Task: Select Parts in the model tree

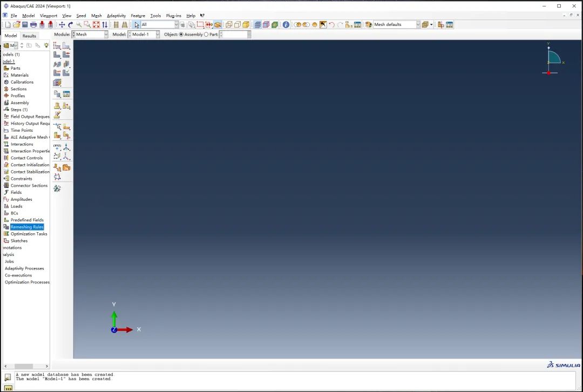Action: [x=15, y=68]
